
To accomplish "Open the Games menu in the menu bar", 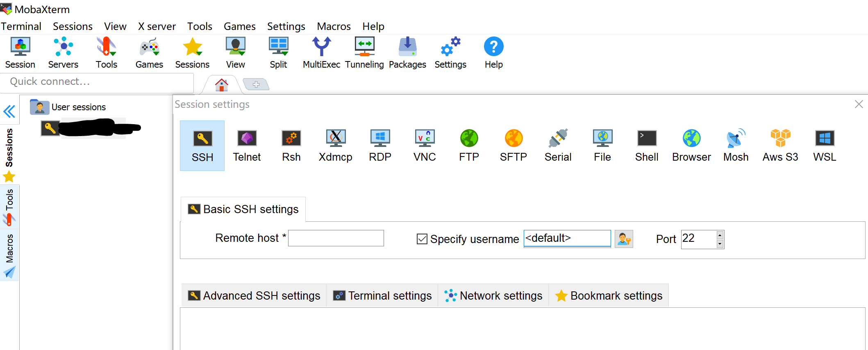I will pyautogui.click(x=240, y=26).
